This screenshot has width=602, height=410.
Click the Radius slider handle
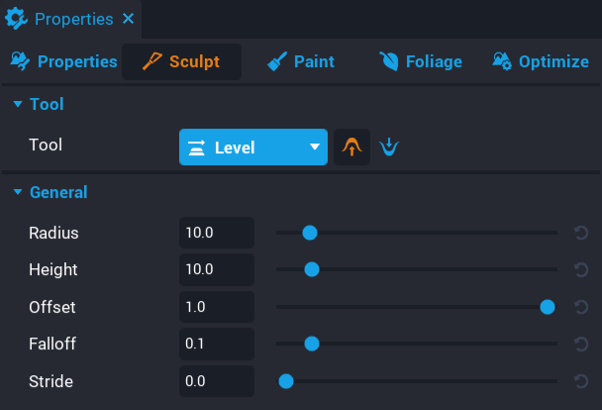click(310, 233)
